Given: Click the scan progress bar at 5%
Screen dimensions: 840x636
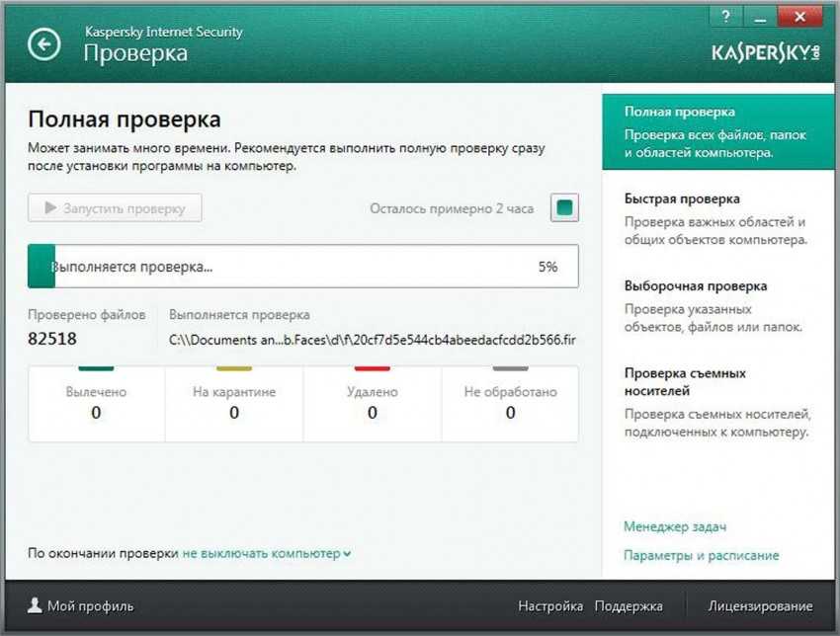Looking at the screenshot, I should coord(303,266).
